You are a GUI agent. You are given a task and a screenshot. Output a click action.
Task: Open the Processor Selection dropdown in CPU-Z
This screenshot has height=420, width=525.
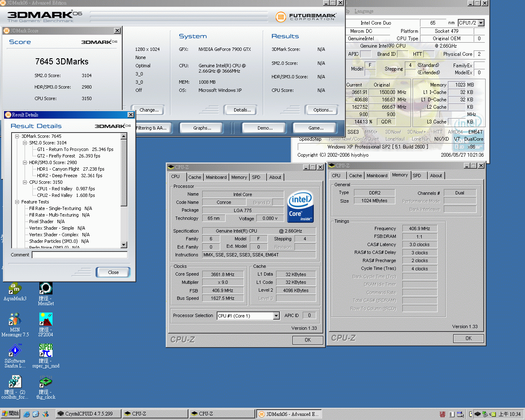(276, 316)
